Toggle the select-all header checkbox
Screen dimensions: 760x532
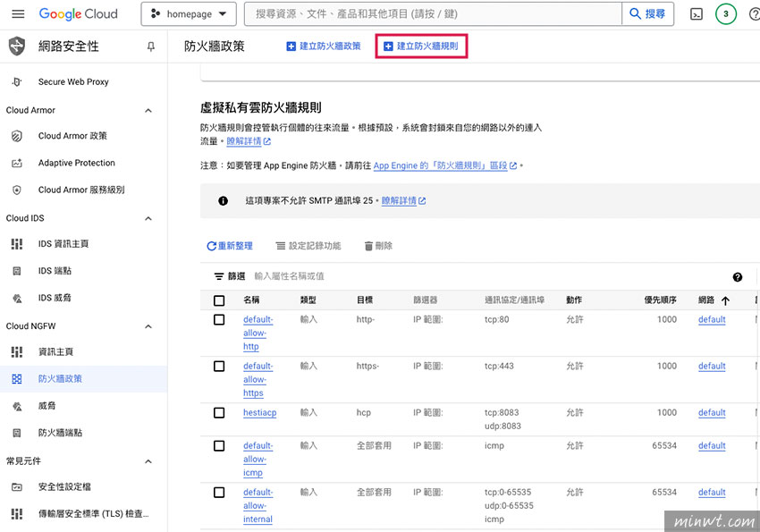click(219, 300)
